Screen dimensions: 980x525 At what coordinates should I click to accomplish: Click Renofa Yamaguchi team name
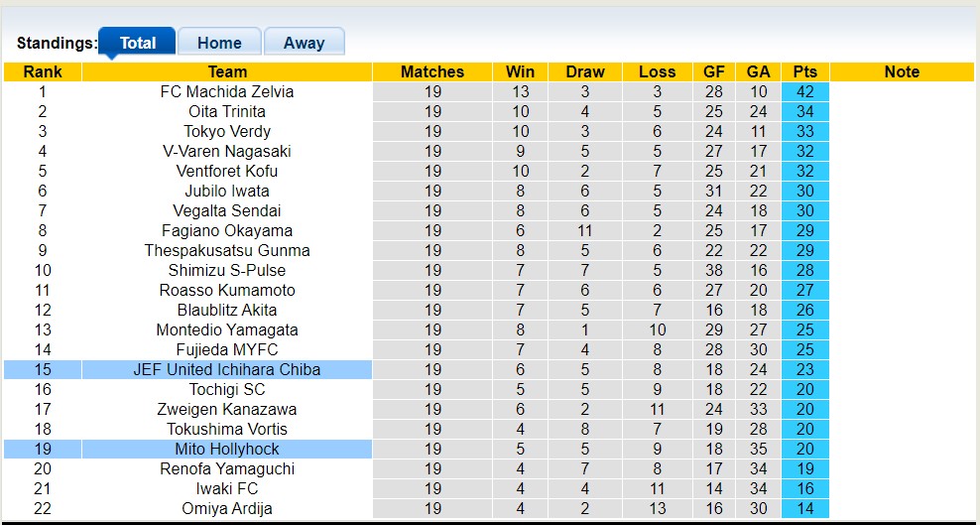tap(227, 468)
